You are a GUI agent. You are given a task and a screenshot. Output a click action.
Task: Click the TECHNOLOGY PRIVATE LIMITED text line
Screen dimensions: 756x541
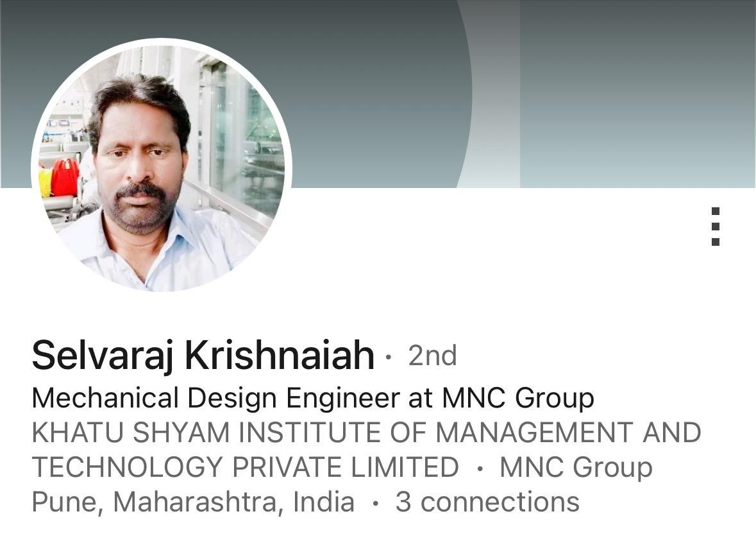(x=246, y=467)
